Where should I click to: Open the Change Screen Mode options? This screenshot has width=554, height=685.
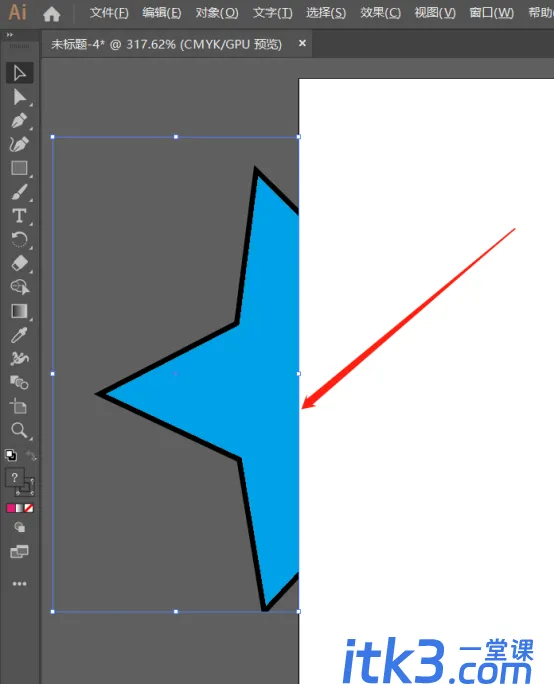point(19,552)
